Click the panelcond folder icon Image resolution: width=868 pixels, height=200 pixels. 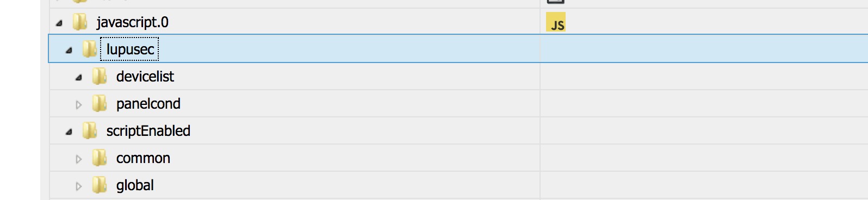(100, 103)
